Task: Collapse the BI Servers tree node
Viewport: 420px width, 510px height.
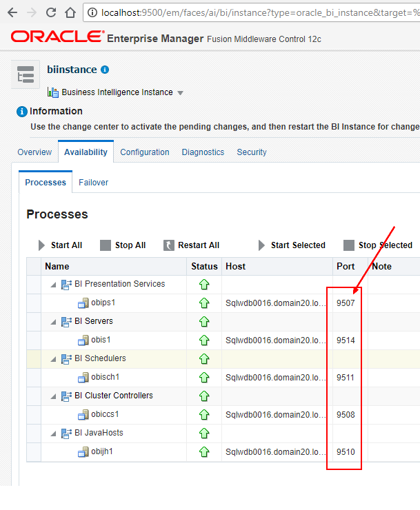Action: pyautogui.click(x=52, y=321)
